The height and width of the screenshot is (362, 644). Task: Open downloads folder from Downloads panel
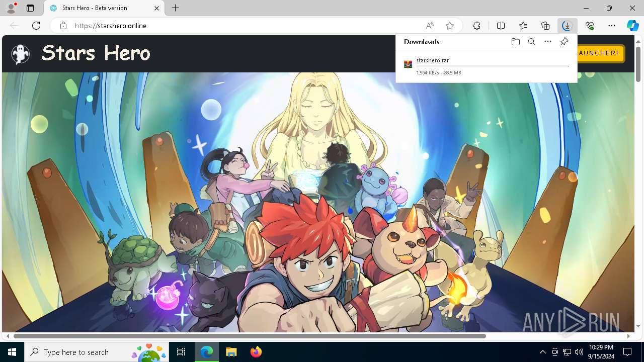point(515,42)
